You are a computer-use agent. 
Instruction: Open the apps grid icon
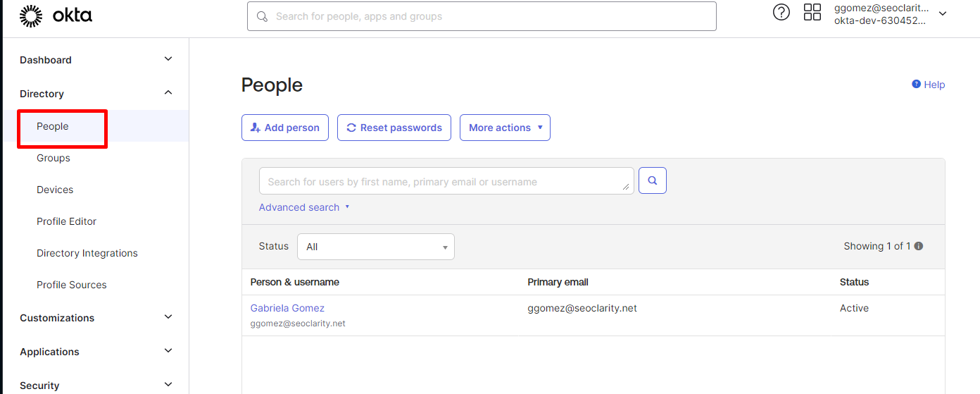[x=812, y=13]
